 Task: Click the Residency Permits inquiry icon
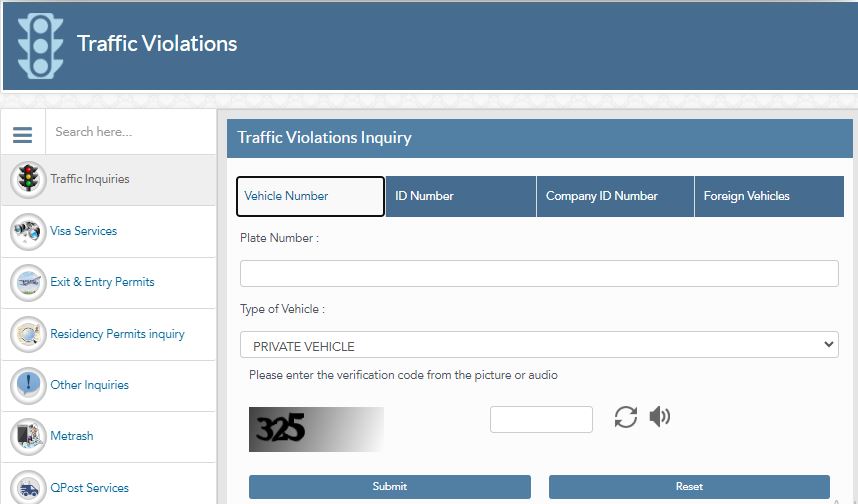28,334
